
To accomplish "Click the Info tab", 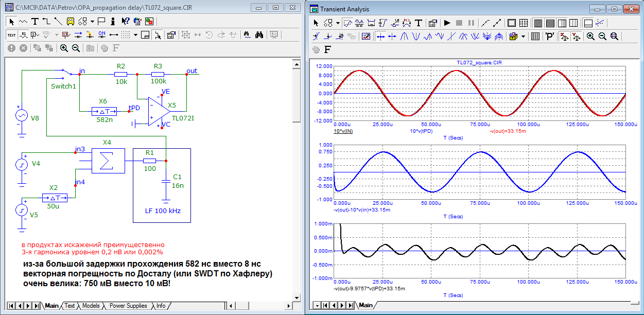I will tap(161, 306).
